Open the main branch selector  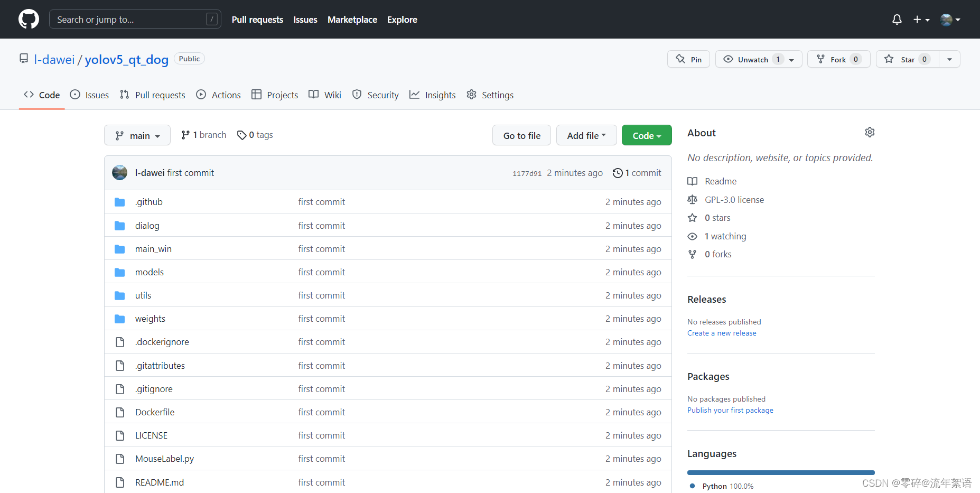point(137,135)
